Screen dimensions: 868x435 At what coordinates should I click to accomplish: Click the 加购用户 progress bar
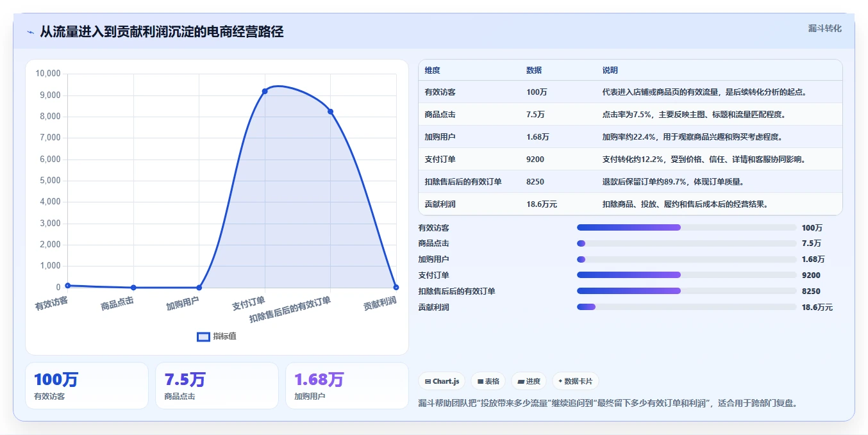[687, 259]
